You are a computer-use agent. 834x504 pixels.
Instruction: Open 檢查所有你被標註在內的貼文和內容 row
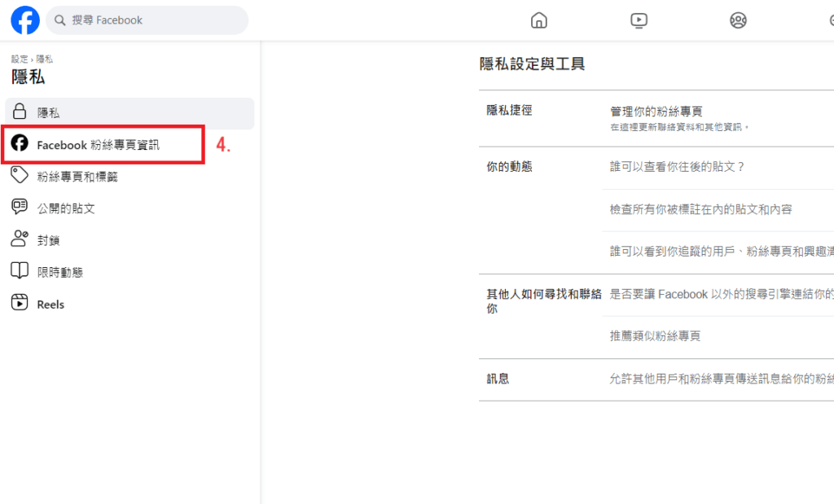[x=700, y=209]
